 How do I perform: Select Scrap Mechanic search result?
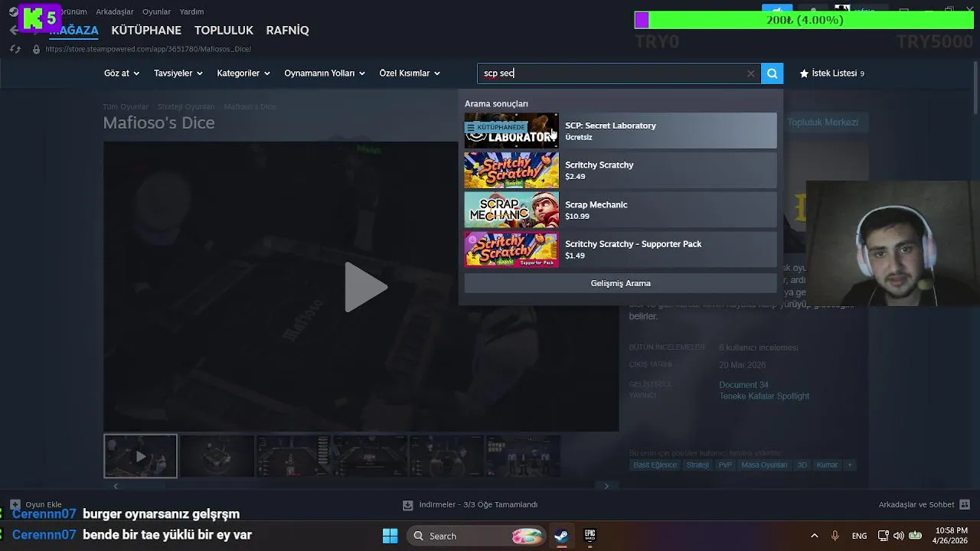[620, 210]
